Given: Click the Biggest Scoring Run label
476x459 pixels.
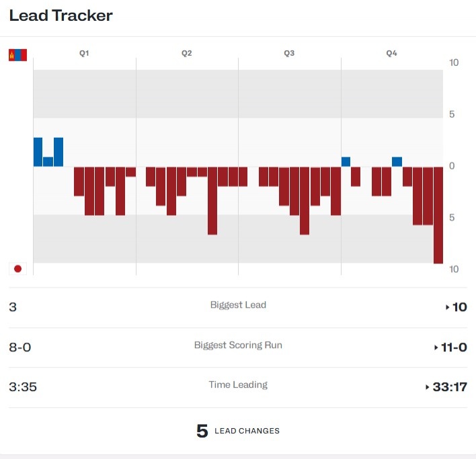Looking at the screenshot, I should click(238, 345).
